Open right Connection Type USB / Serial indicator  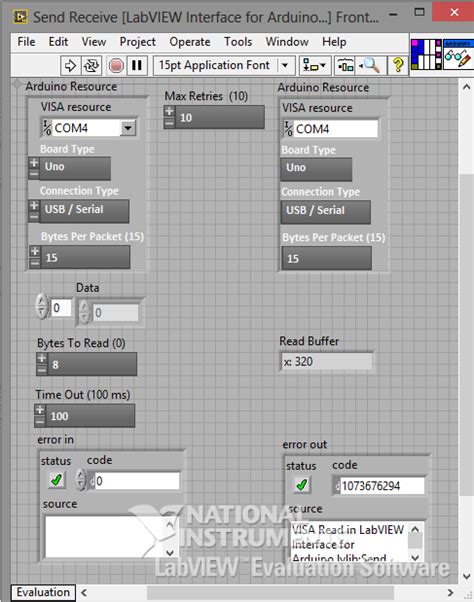click(325, 212)
